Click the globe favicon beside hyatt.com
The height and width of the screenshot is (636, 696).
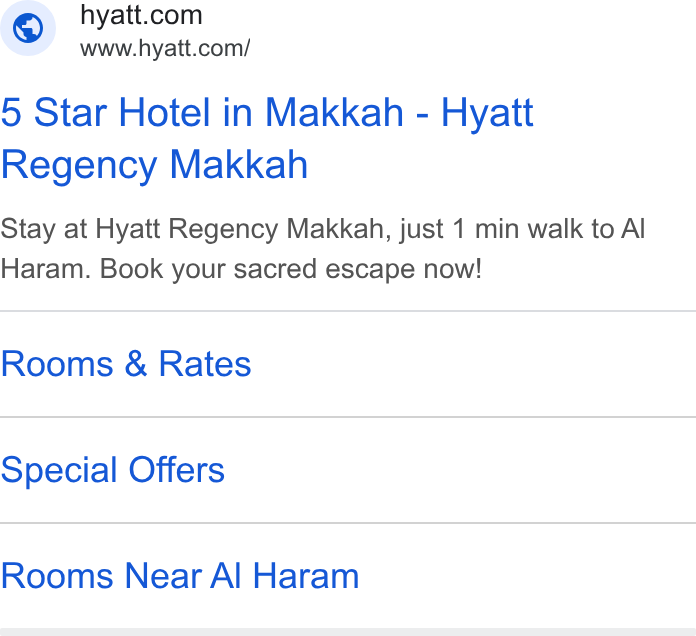(28, 28)
